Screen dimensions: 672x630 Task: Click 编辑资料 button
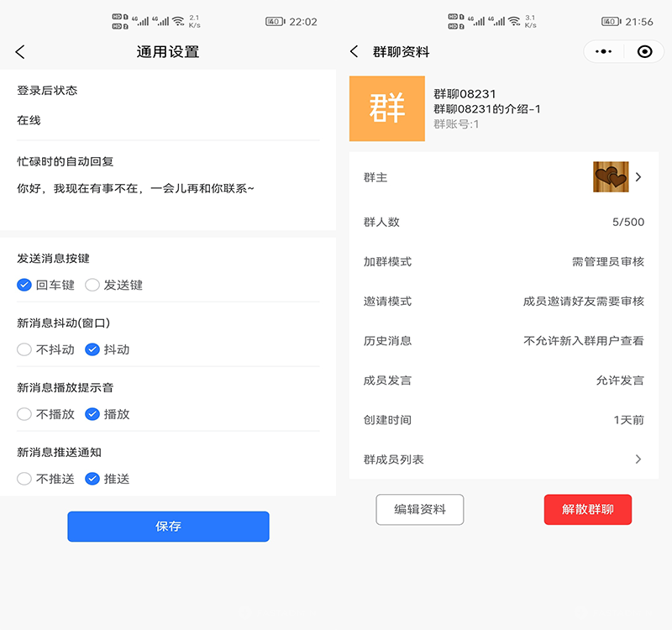pos(419,510)
